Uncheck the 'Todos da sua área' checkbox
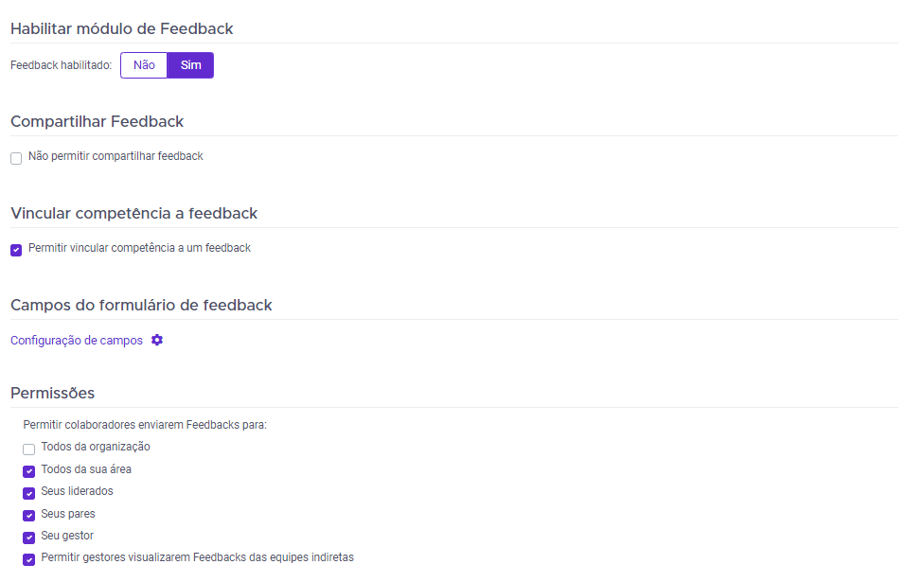 (29, 471)
